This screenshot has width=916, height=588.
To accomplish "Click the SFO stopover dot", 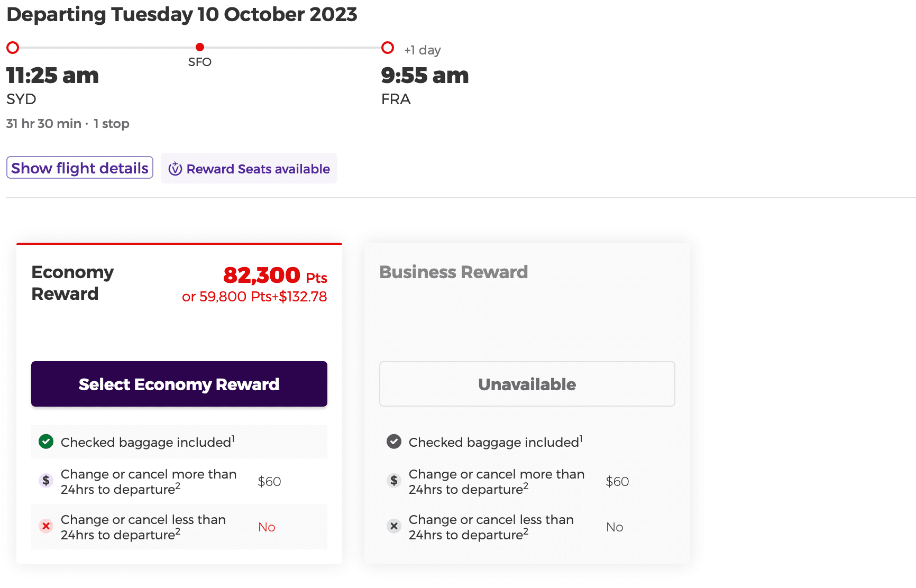I will 200,48.
